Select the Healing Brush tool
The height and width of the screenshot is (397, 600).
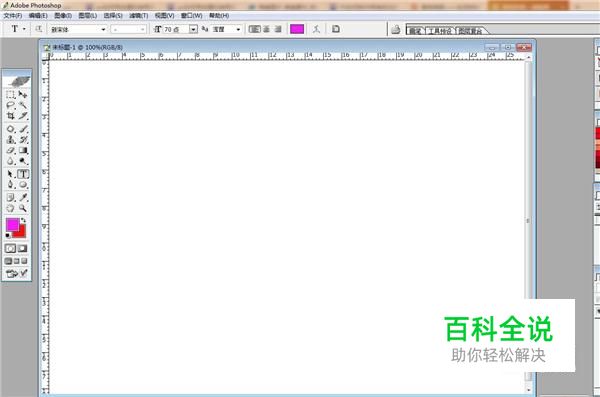[x=11, y=129]
